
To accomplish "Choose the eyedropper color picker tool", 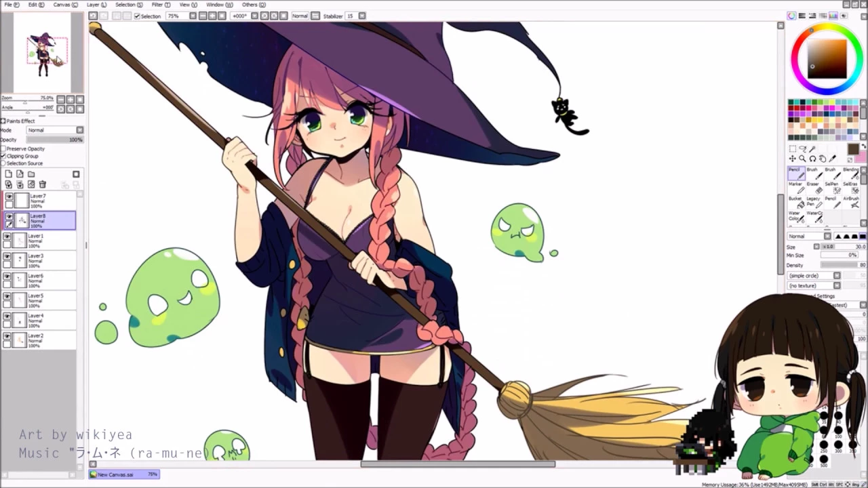I will [833, 159].
